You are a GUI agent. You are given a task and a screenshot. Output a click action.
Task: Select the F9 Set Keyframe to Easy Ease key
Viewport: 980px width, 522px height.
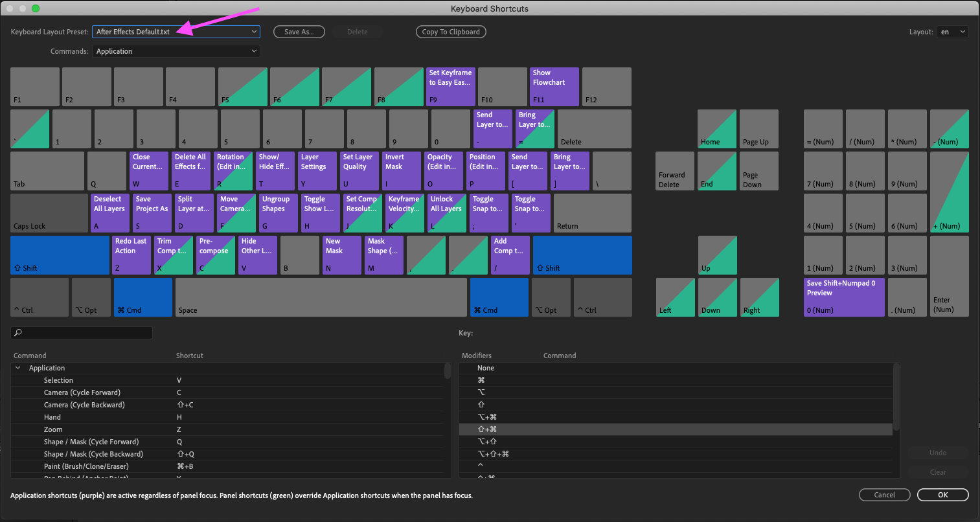point(451,87)
